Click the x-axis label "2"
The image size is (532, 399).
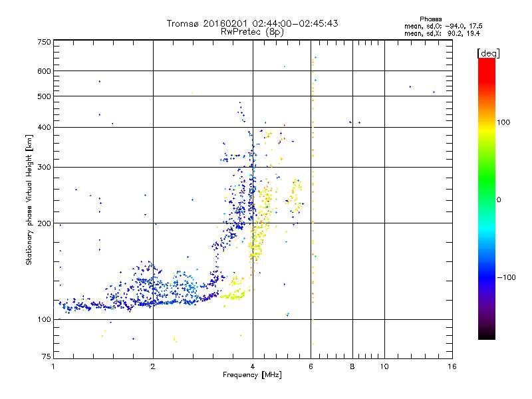click(x=153, y=366)
